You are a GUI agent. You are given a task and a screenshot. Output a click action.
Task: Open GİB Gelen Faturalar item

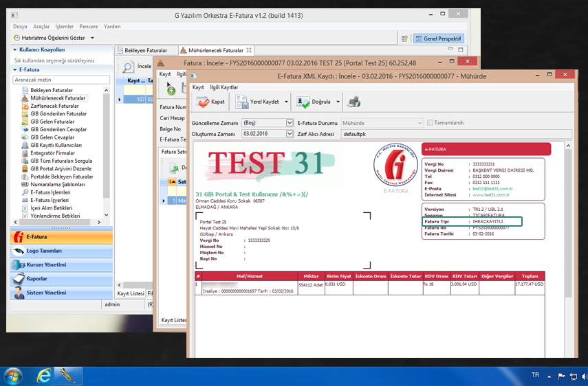point(52,122)
